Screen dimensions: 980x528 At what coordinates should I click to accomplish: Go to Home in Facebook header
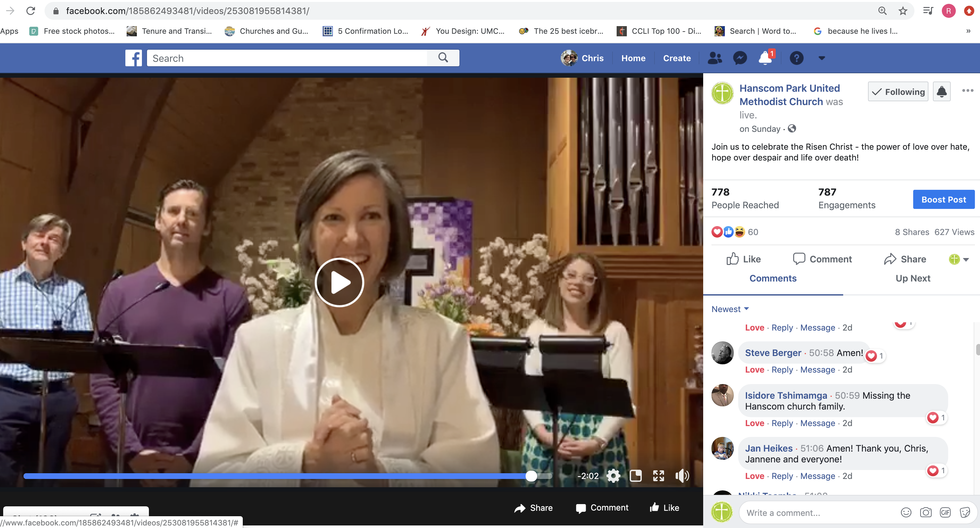(x=633, y=58)
